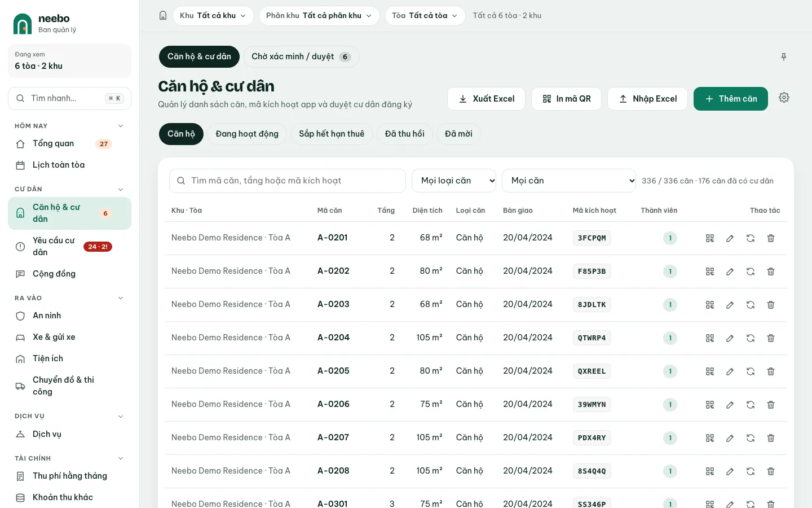Open the Mọi loại căn combo box
The width and height of the screenshot is (812, 508).
click(x=454, y=181)
